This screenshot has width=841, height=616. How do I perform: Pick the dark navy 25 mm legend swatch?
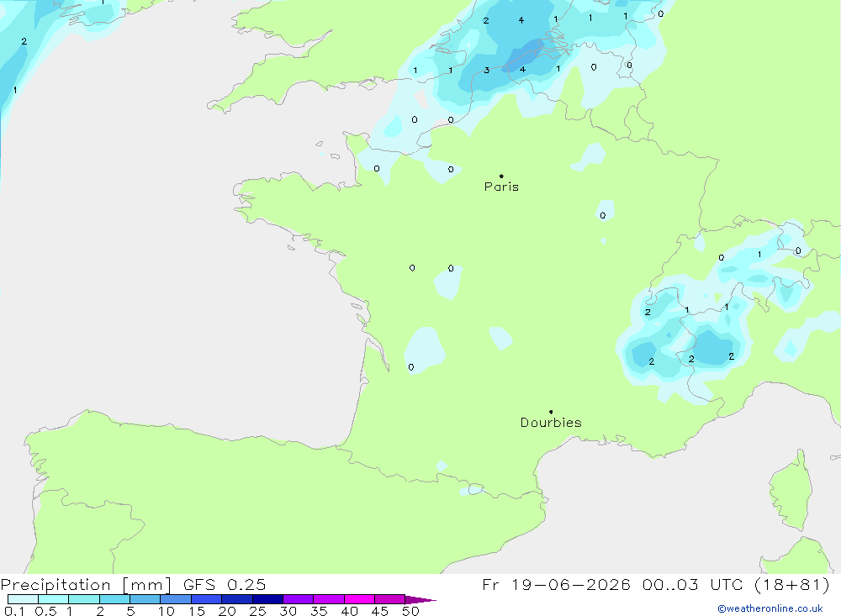267,599
